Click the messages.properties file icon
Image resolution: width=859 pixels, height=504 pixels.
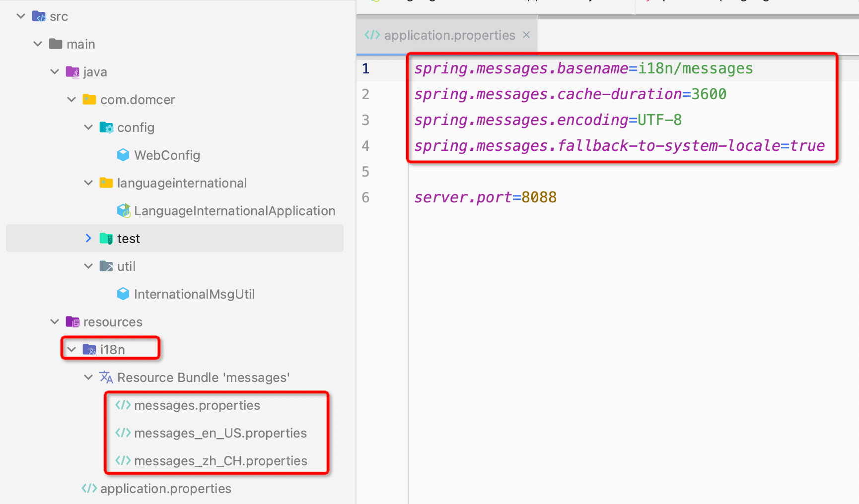[x=123, y=405]
